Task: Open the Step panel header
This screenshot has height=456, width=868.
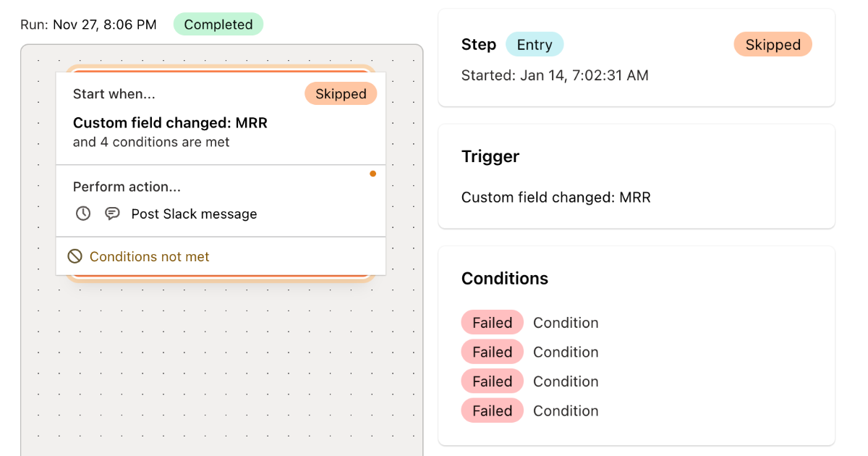Action: (478, 44)
